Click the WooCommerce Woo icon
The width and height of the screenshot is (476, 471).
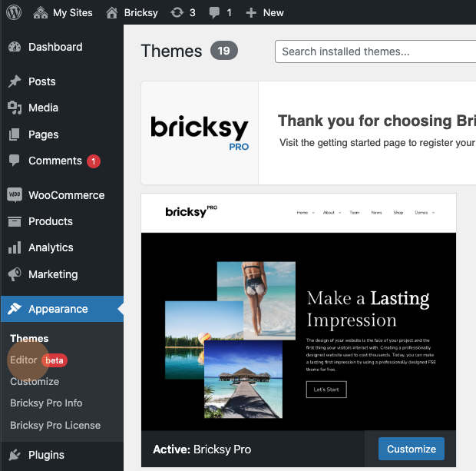[x=15, y=195]
